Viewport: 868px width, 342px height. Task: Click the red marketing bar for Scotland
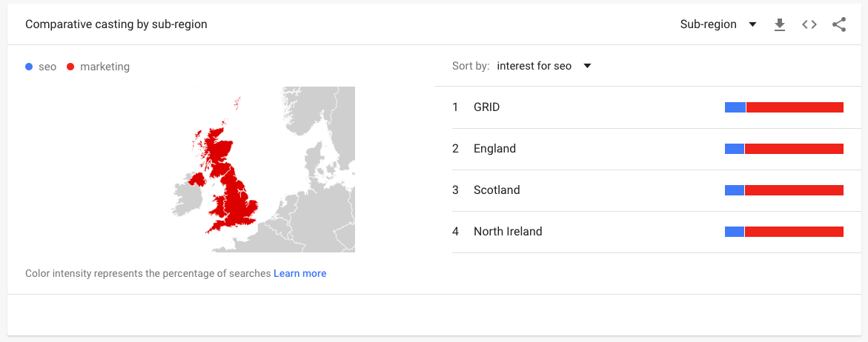point(794,190)
